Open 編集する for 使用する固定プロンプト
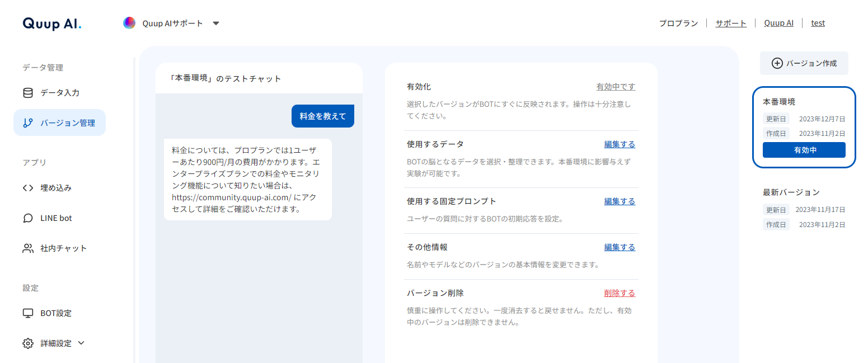Screen dimensions: 868x363 click(620, 201)
